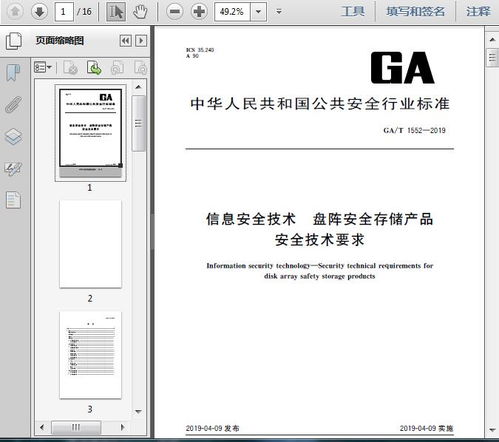Viewport: 499px width, 442px height.
Task: Edit the 49.2% zoom level field
Action: point(232,12)
